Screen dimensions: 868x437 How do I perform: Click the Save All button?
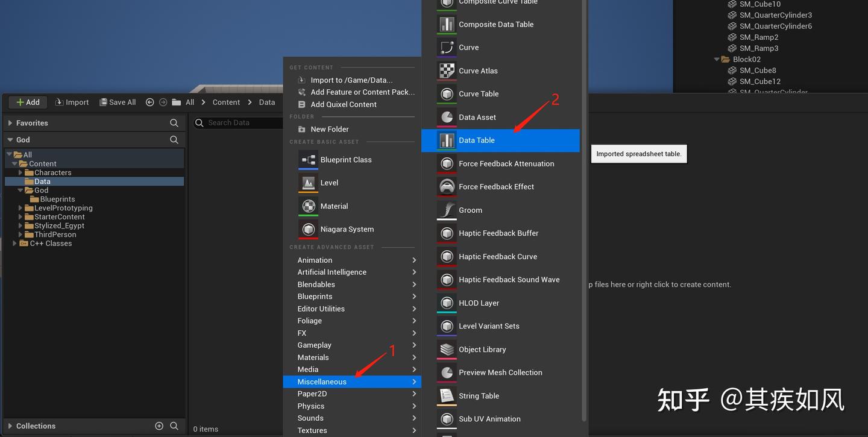(x=118, y=102)
